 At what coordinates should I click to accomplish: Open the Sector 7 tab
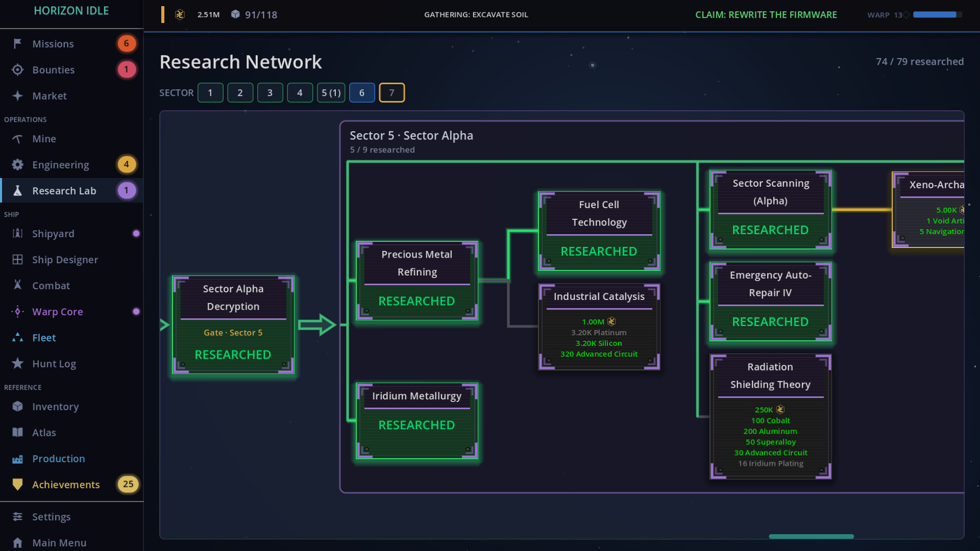tap(391, 92)
